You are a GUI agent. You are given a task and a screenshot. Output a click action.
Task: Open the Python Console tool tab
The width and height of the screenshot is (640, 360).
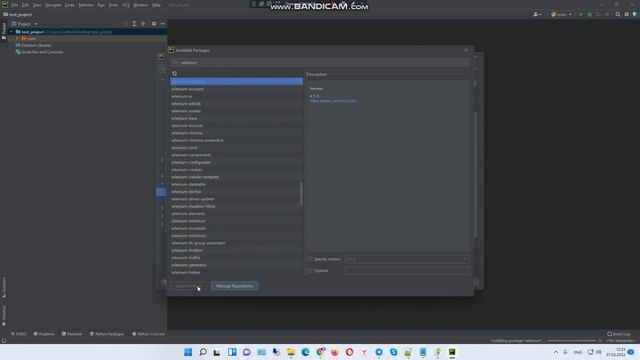[149, 334]
